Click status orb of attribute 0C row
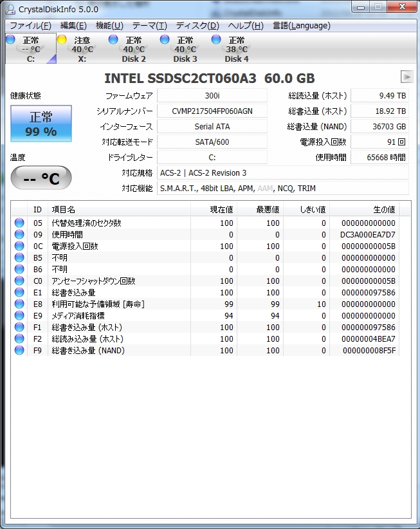420x529 pixels. pos(19,246)
